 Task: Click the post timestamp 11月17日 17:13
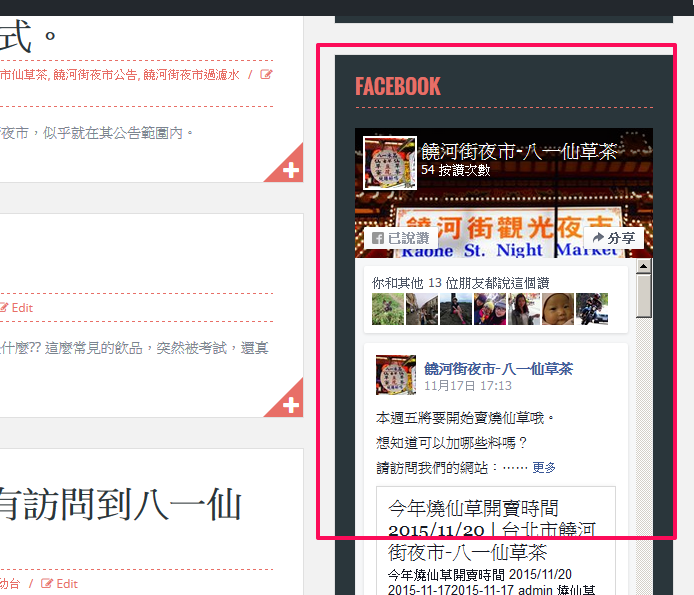pos(467,385)
